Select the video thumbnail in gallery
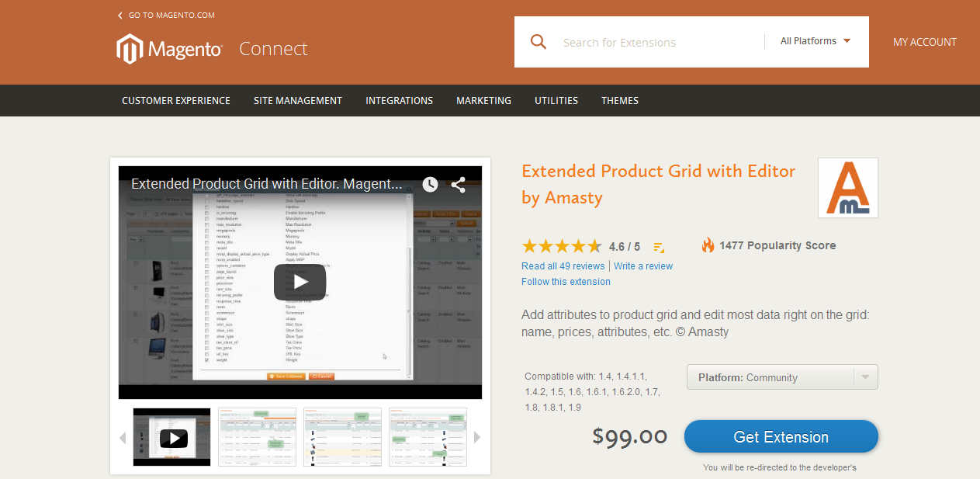The height and width of the screenshot is (479, 980). [x=171, y=437]
